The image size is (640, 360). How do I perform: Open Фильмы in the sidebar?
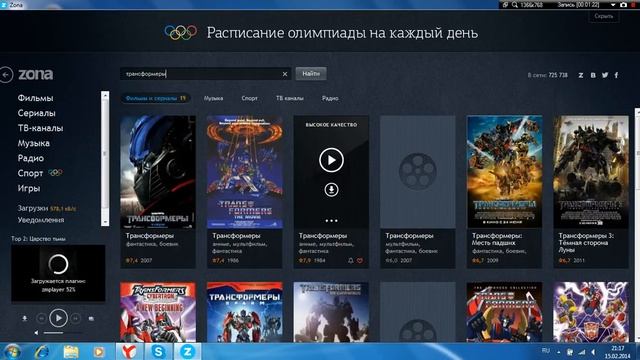35,98
